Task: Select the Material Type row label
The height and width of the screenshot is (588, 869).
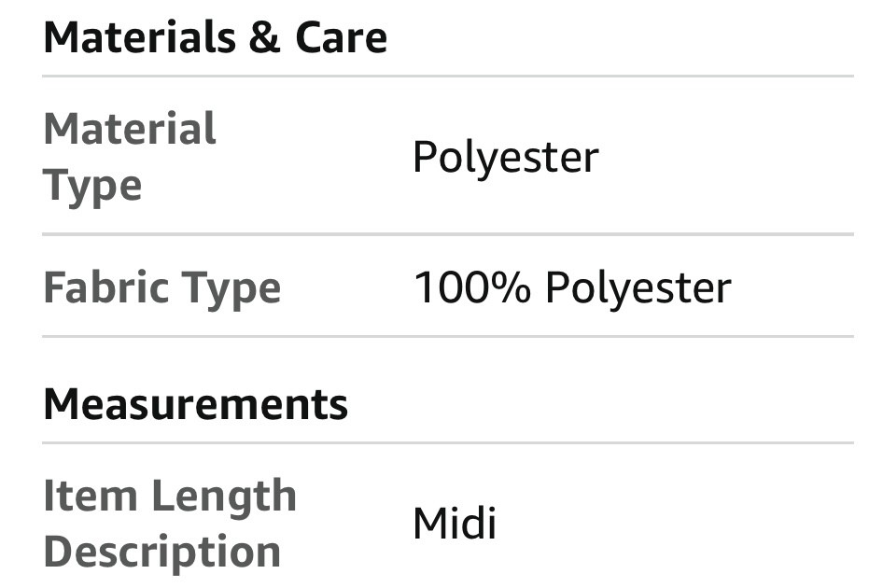Action: 130,156
